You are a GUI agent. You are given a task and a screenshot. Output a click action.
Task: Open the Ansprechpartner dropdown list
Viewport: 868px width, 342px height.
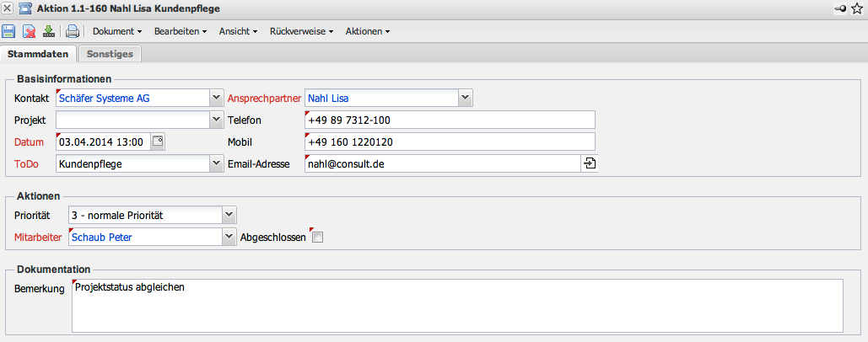pyautogui.click(x=465, y=98)
